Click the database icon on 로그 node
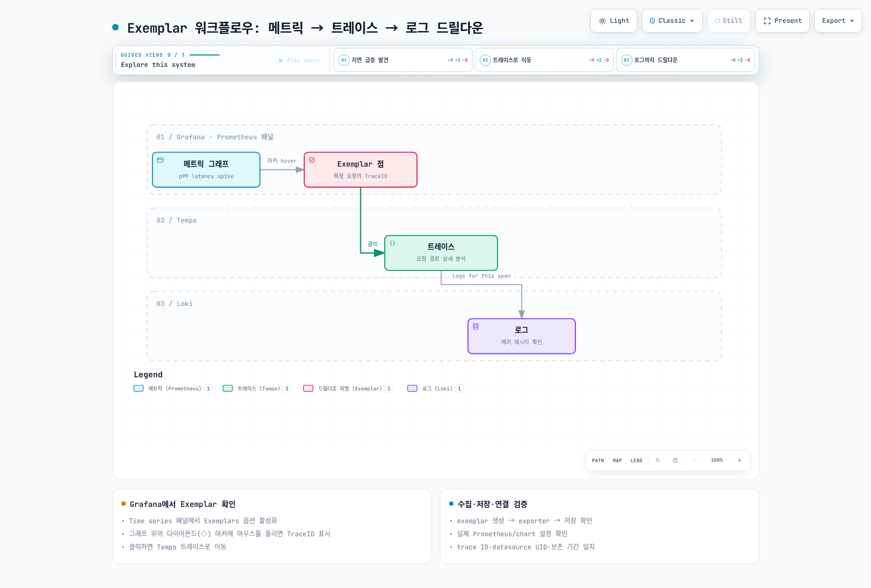 click(476, 327)
